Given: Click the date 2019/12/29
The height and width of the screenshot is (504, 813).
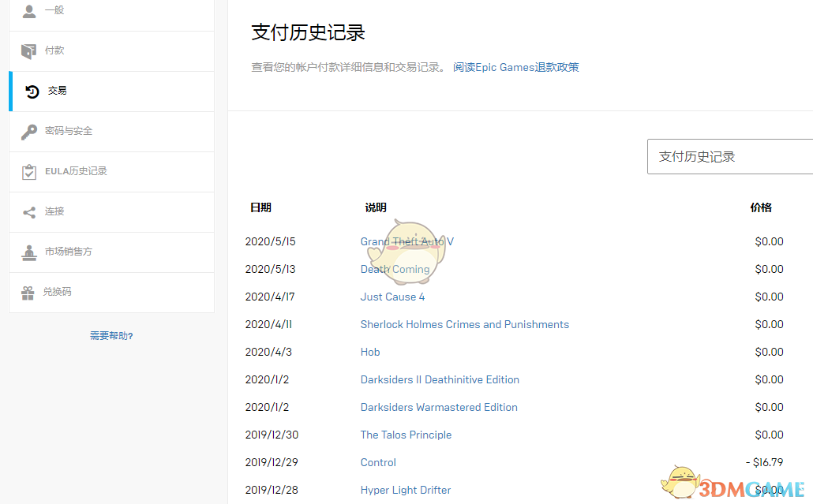Looking at the screenshot, I should pos(272,462).
